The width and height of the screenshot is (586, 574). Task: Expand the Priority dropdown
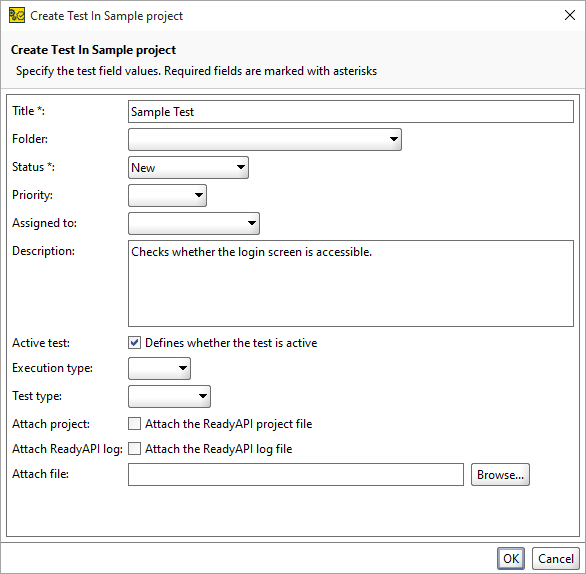click(x=167, y=195)
